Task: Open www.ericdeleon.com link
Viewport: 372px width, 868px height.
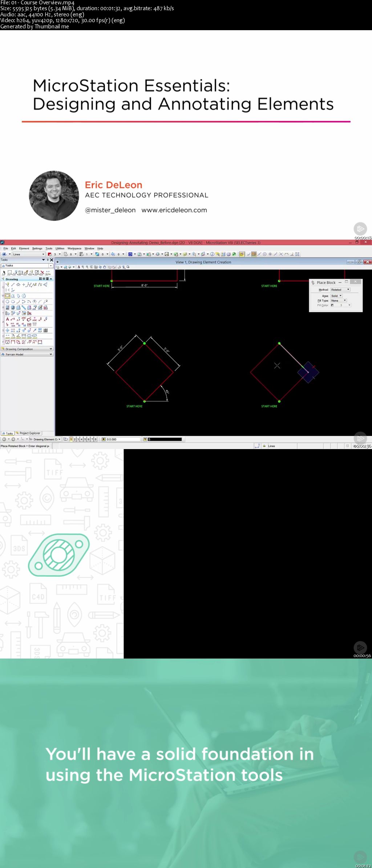Action: 174,210
